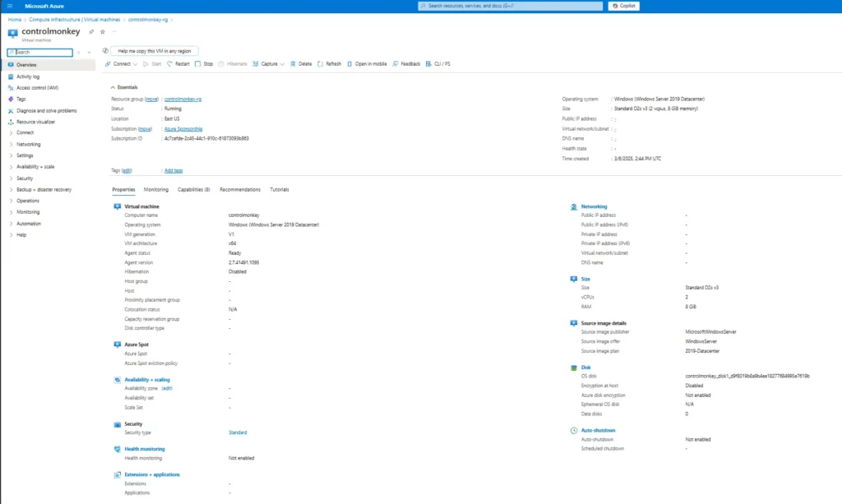This screenshot has height=504, width=842.
Task: Expand Backup + disaster recovery in sidebar
Action: coord(11,189)
